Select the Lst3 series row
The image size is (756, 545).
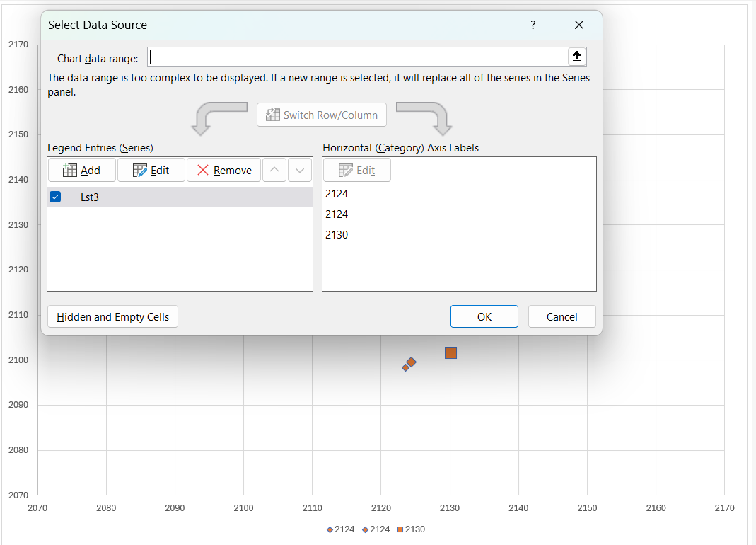point(180,197)
